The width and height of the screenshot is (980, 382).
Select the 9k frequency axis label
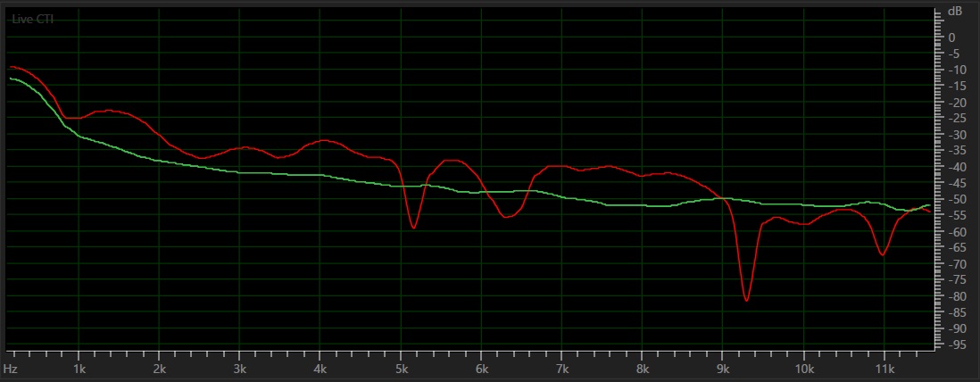[723, 368]
